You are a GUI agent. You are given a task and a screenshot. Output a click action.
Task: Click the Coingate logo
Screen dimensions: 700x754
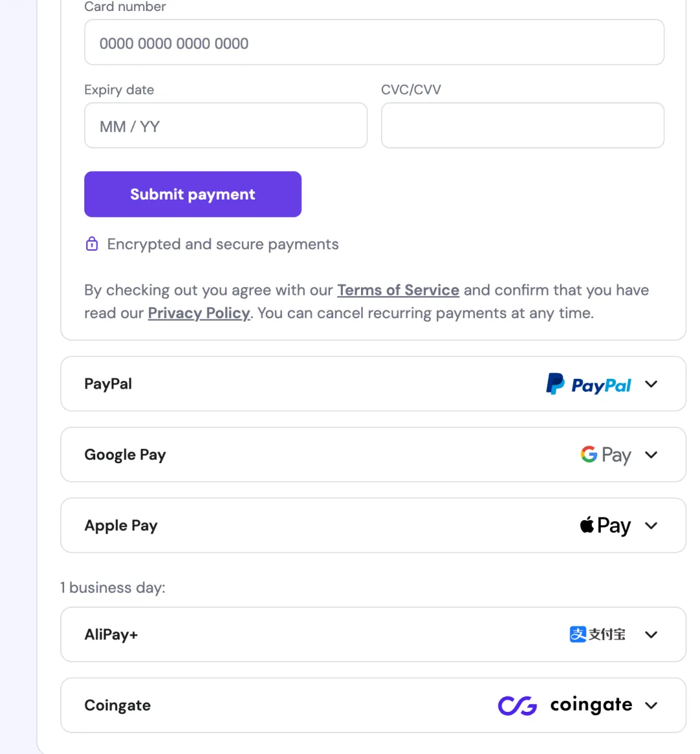point(565,705)
